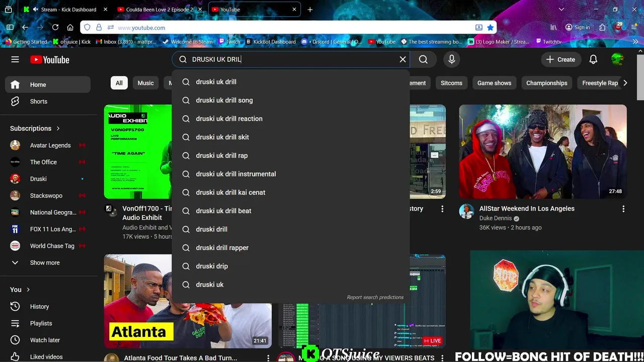This screenshot has height=362, width=644.
Task: Switch to 'Stream - Kick Dashboard' browser tab
Action: (x=65, y=10)
